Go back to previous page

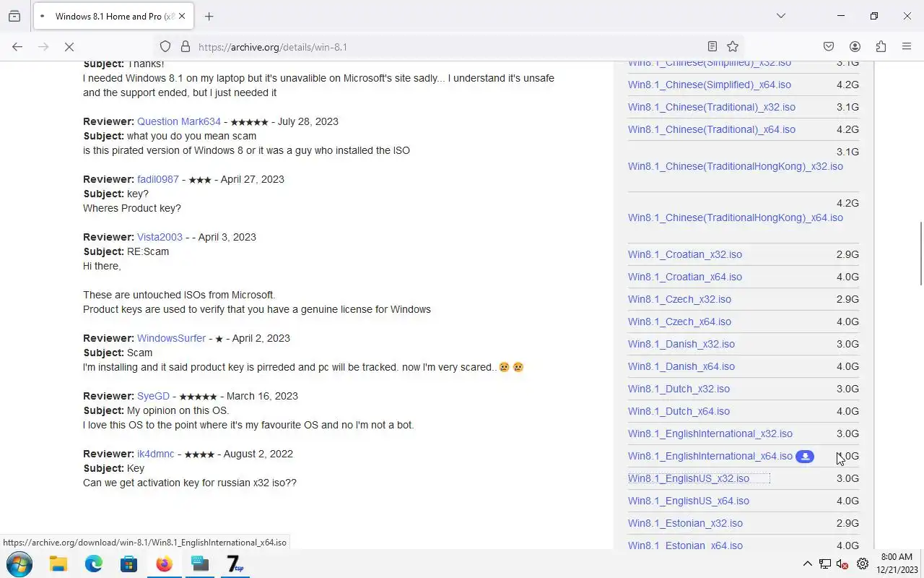(17, 47)
